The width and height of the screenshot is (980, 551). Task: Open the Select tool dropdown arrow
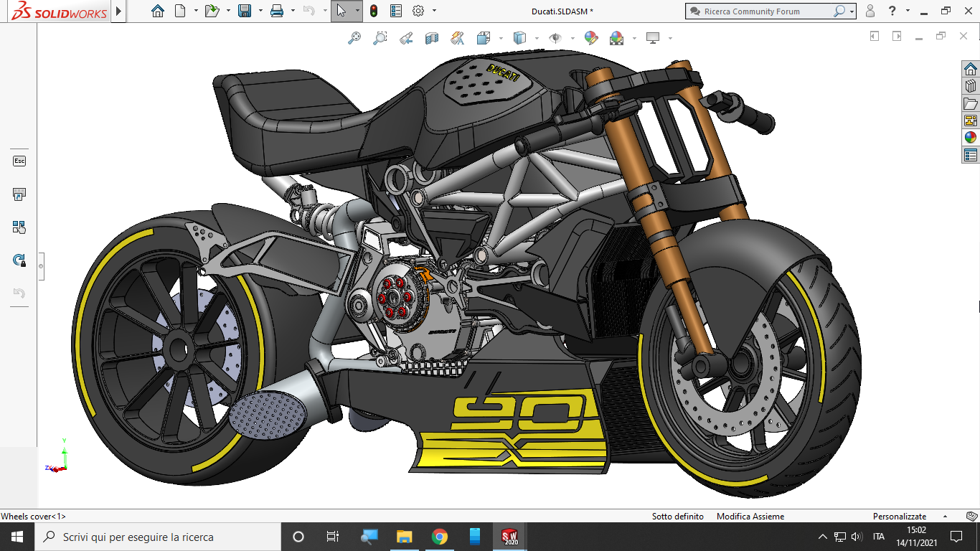coord(357,11)
